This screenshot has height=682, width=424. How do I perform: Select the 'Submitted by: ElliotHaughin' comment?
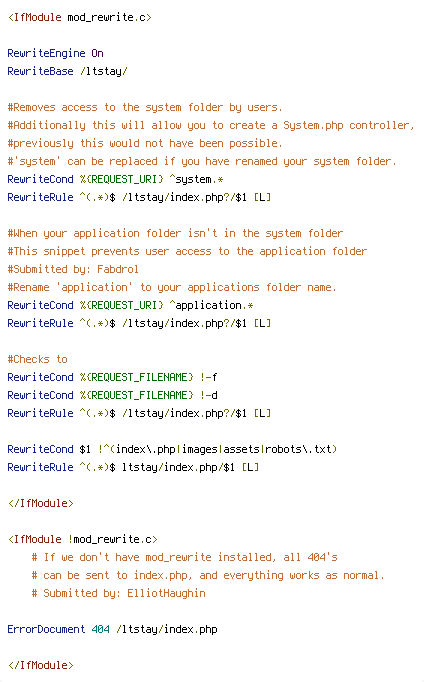pos(118,593)
